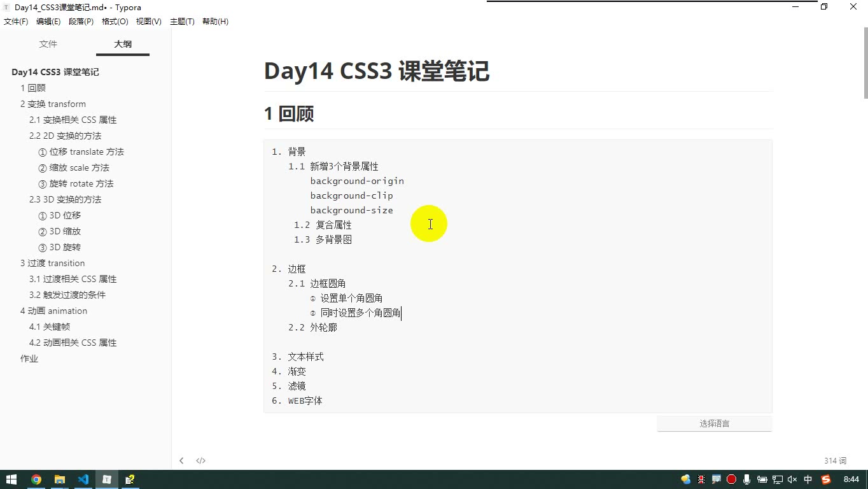Click the microphone tray icon
This screenshot has height=489, width=868.
746,479
